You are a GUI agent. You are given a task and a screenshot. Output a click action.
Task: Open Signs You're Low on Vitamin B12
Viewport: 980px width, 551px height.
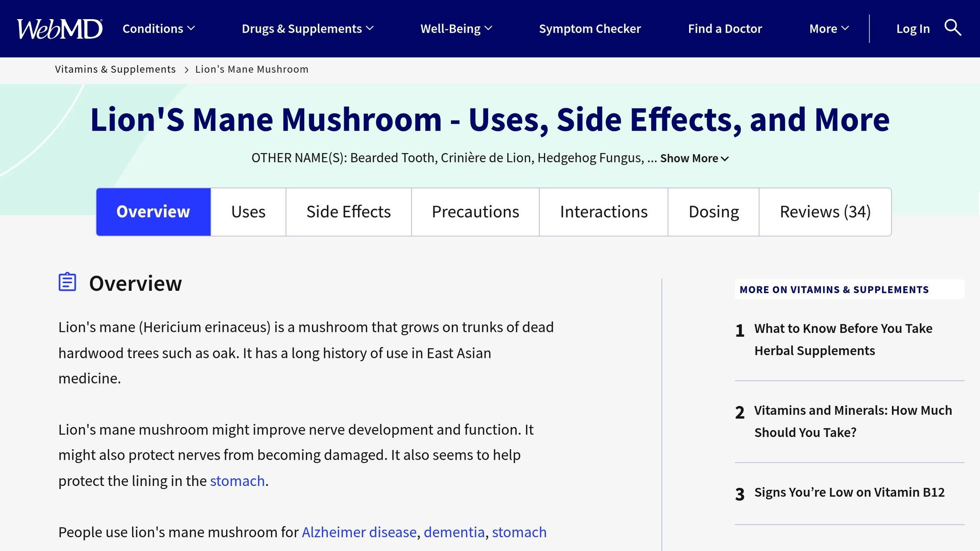[x=849, y=492]
